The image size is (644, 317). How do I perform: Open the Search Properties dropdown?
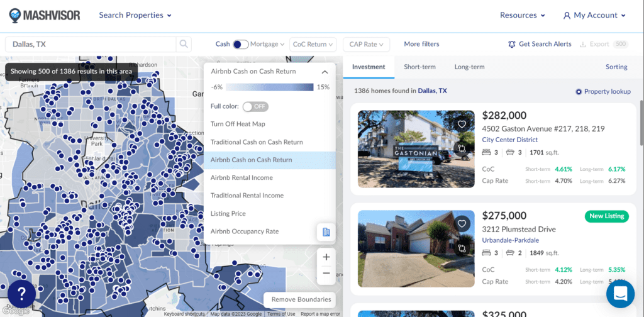pos(135,15)
